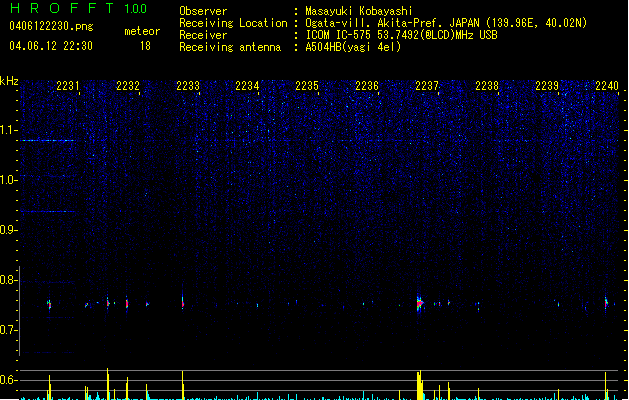This screenshot has height=400, width=629.
Task: Click the 0.9 kHz axis label
Action: (x=8, y=230)
